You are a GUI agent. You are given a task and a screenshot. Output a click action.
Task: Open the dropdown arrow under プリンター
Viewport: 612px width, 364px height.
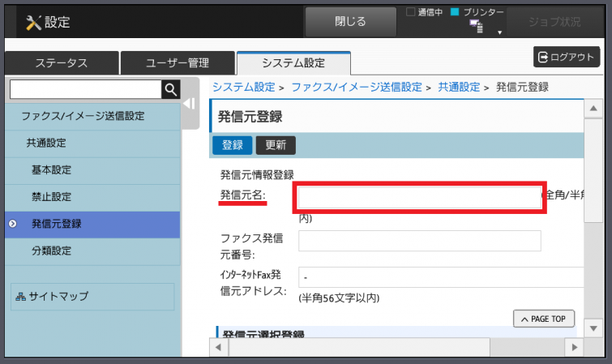pyautogui.click(x=499, y=32)
